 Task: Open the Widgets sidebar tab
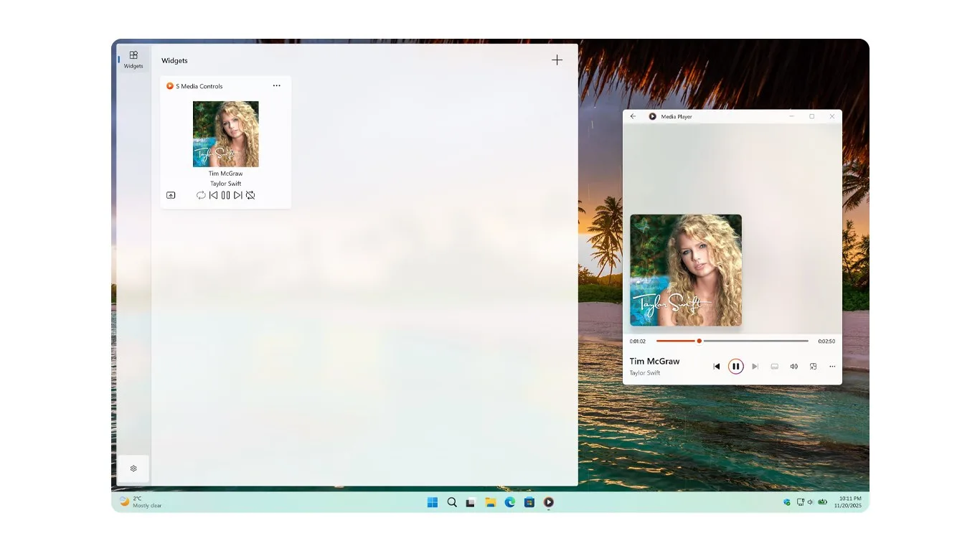click(133, 60)
